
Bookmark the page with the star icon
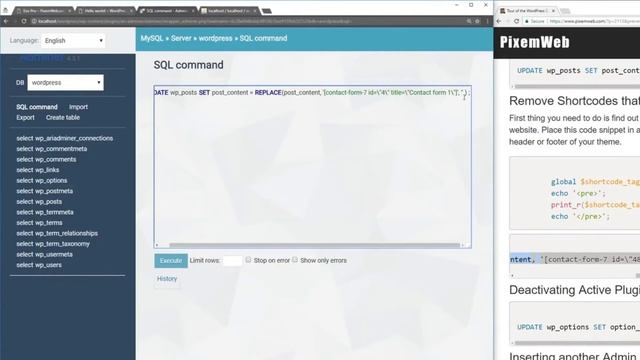coord(477,21)
